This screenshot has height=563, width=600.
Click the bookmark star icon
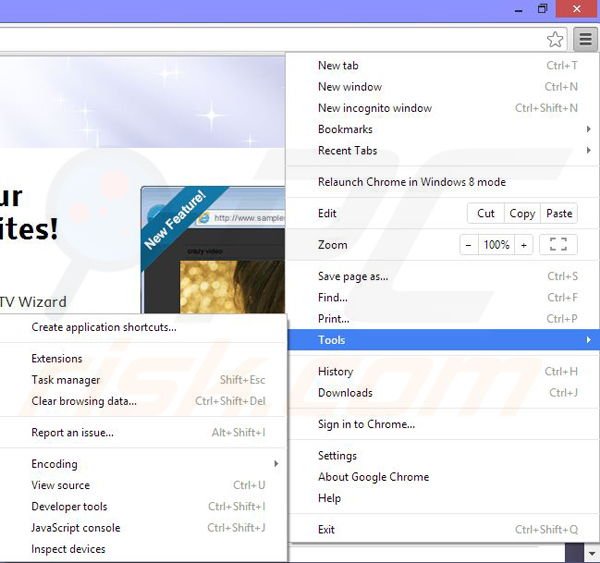coord(555,39)
